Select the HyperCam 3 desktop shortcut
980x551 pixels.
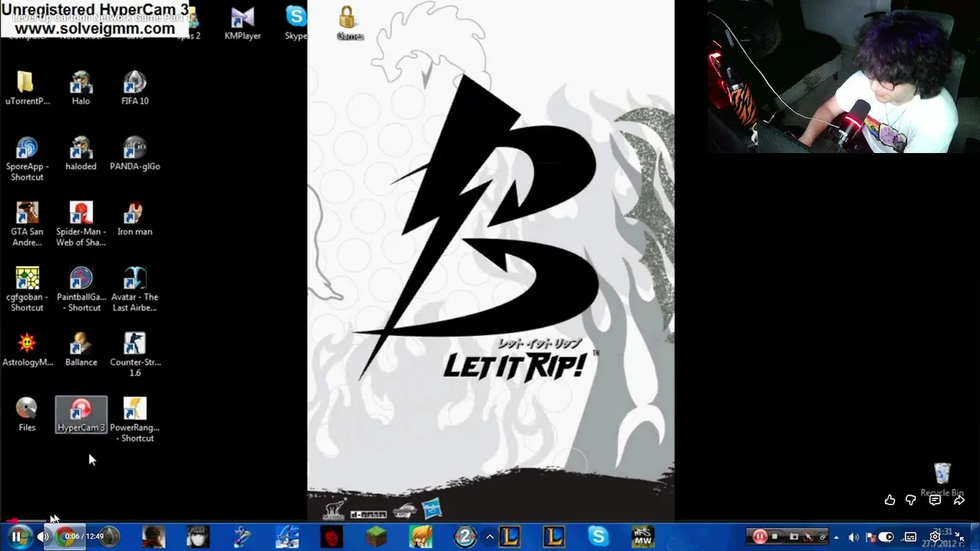(81, 414)
